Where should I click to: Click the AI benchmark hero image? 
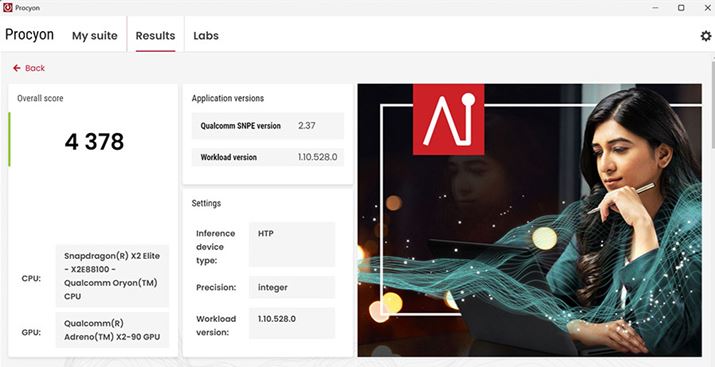click(529, 220)
